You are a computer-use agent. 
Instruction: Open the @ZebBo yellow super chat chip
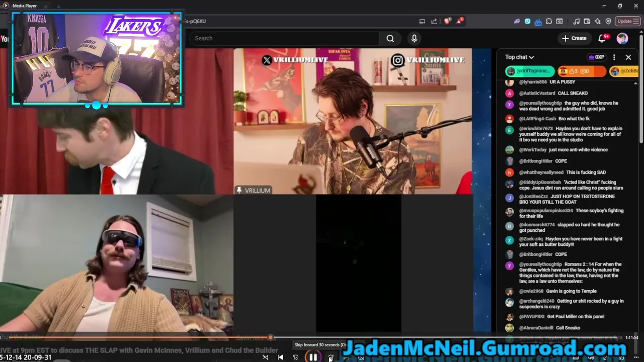(624, 71)
